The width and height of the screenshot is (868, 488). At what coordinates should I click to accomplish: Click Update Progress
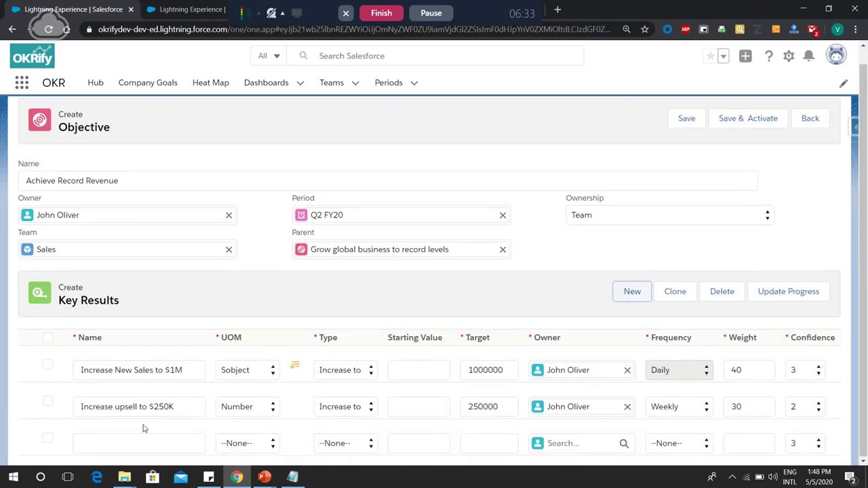tap(788, 291)
